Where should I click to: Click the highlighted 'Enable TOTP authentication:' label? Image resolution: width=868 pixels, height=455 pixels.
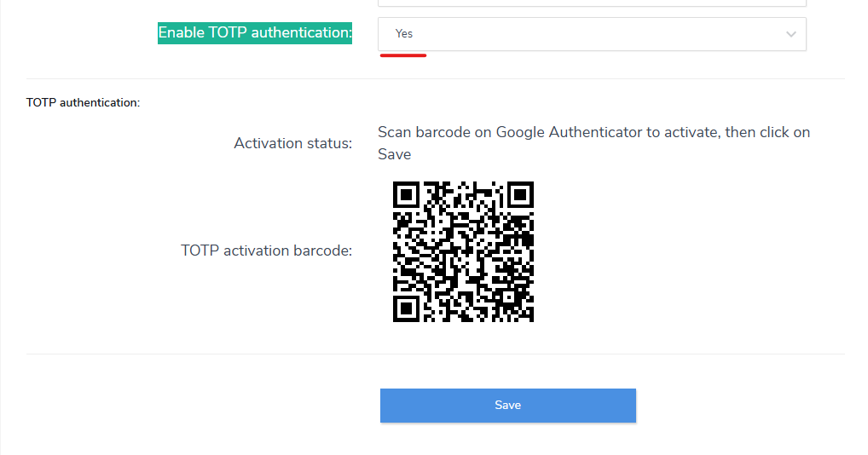[255, 33]
